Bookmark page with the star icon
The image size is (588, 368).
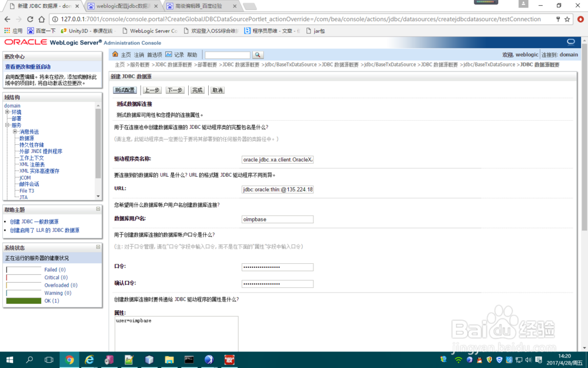coord(567,19)
